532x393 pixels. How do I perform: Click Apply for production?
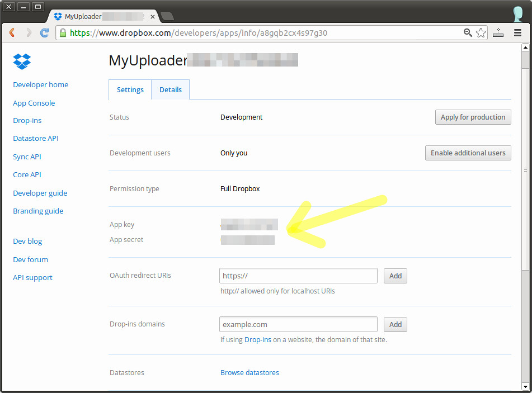point(473,117)
